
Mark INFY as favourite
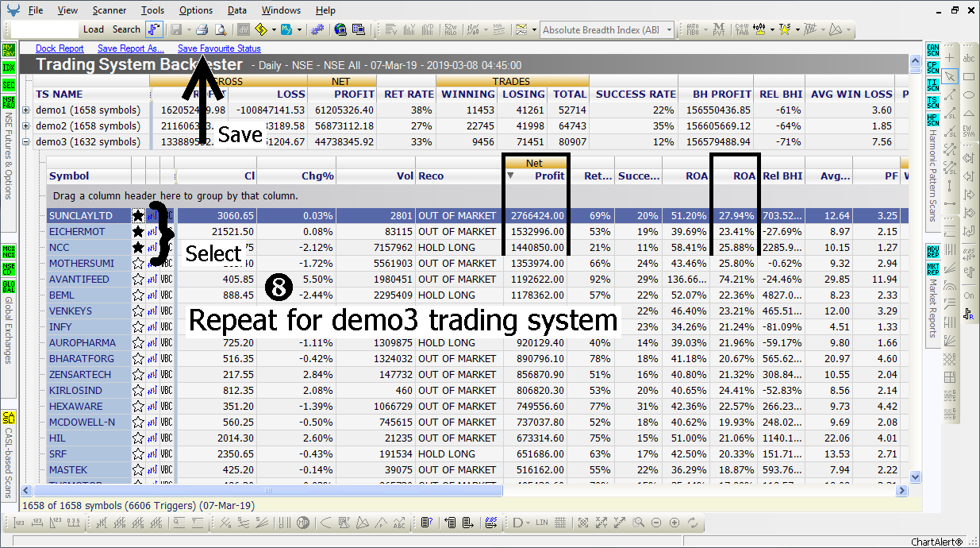pos(138,326)
